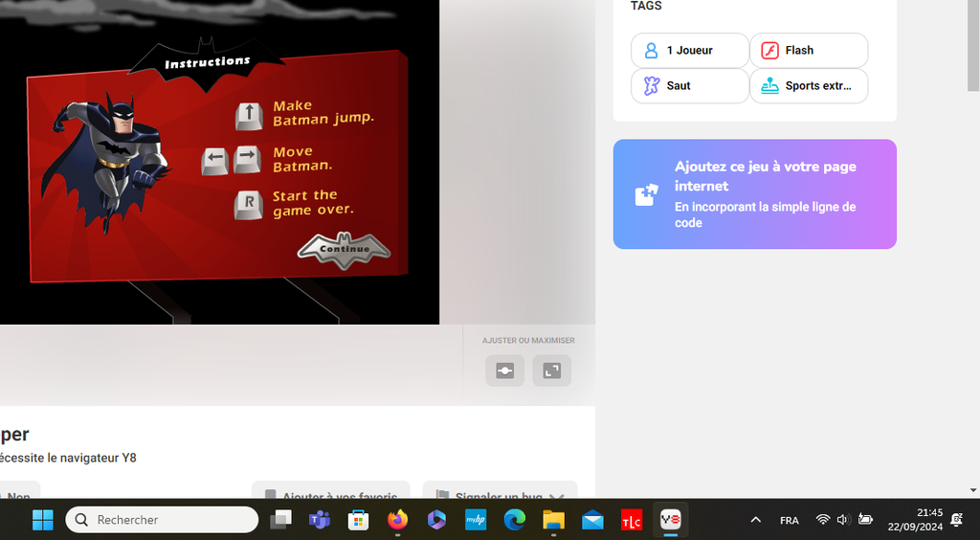Open Windows Start menu

point(42,519)
